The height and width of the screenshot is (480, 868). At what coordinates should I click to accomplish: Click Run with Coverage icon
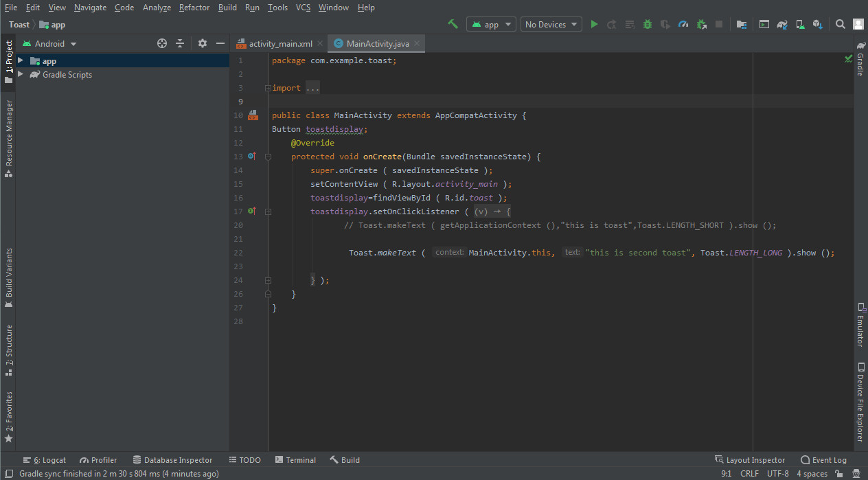point(665,24)
